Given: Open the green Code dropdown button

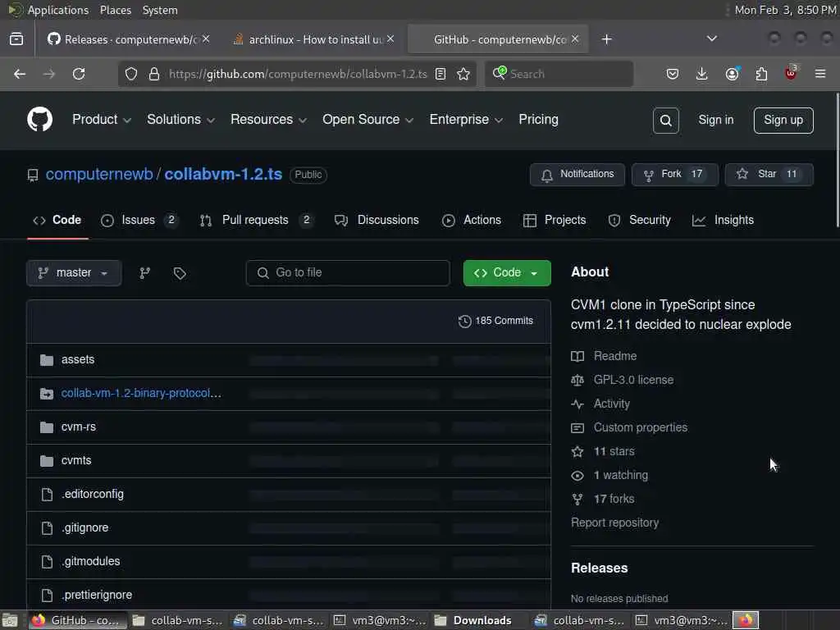Looking at the screenshot, I should pyautogui.click(x=507, y=273).
